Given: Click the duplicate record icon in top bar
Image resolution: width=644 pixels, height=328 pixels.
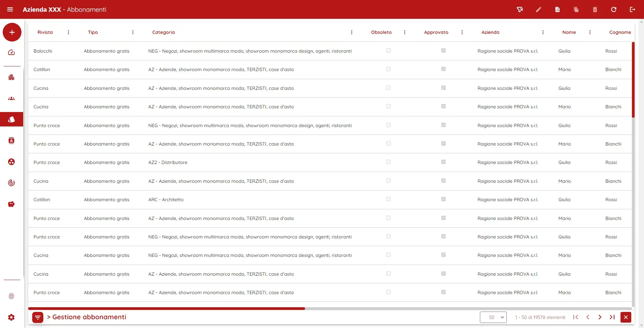Looking at the screenshot, I should tap(576, 9).
